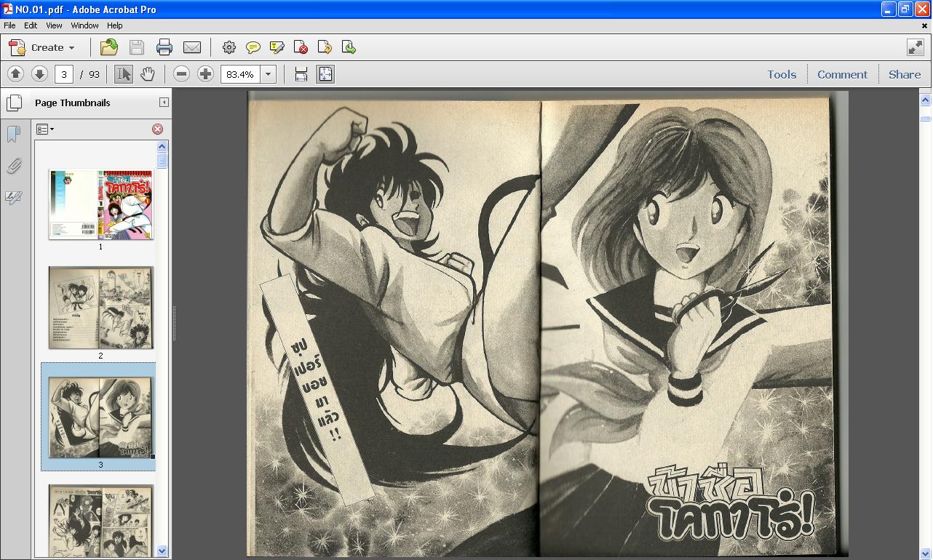Zoom out with minus button
933x560 pixels.
point(182,74)
